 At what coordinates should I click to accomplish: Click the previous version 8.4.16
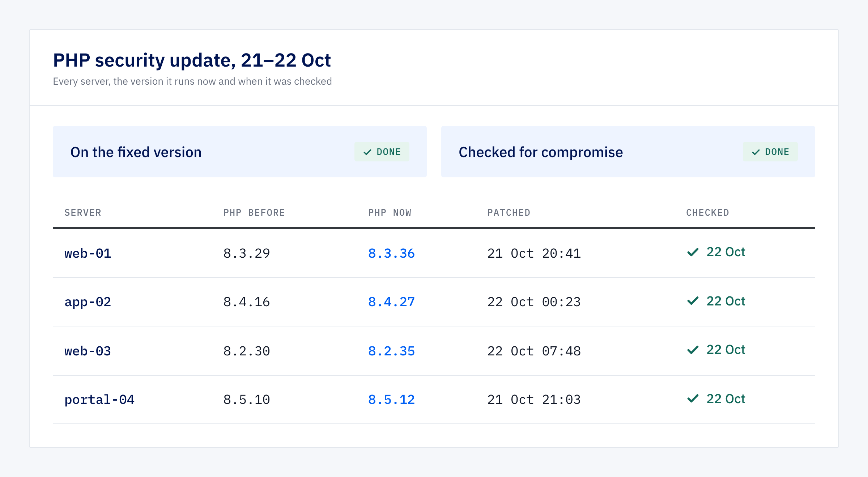coord(247,302)
